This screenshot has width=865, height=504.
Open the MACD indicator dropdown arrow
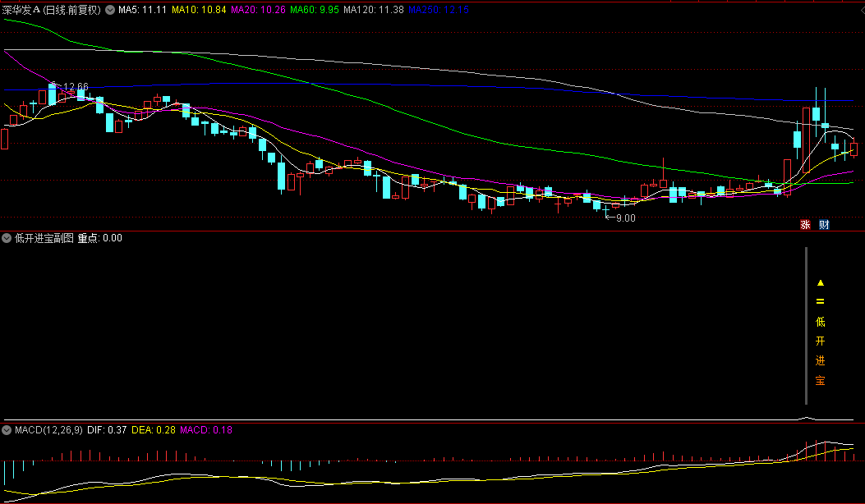click(7, 430)
